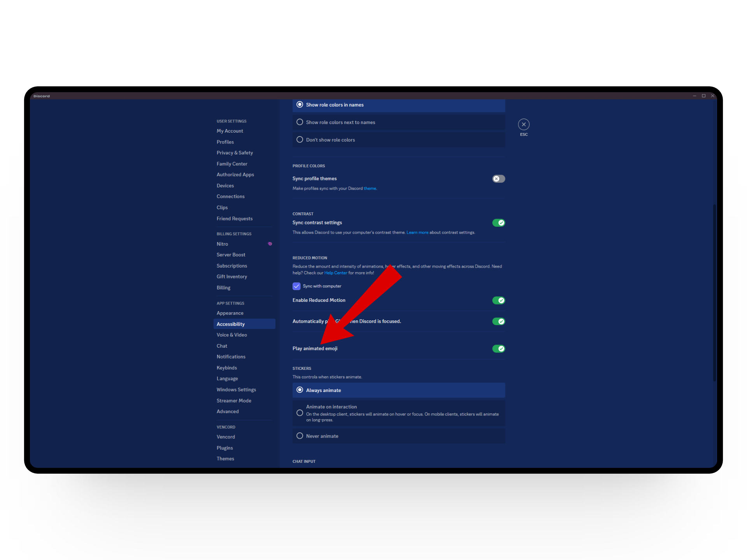Open Voice & Video settings
Image resolution: width=747 pixels, height=560 pixels.
tap(231, 335)
